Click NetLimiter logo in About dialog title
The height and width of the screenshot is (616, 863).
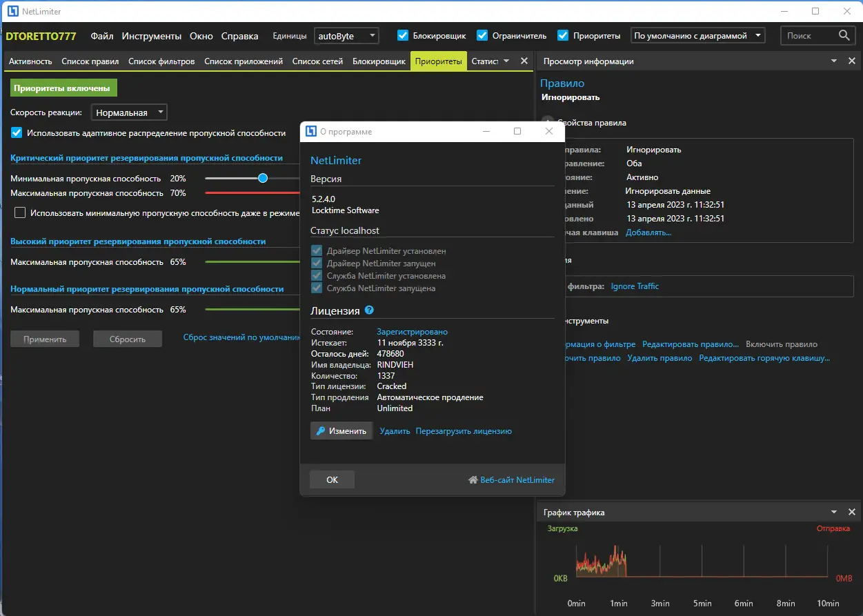click(x=311, y=132)
